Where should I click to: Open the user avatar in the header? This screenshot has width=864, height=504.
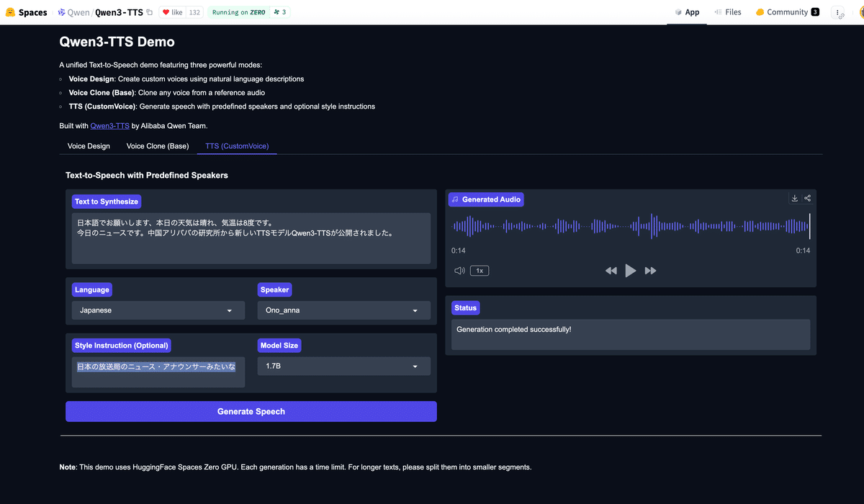coord(860,12)
